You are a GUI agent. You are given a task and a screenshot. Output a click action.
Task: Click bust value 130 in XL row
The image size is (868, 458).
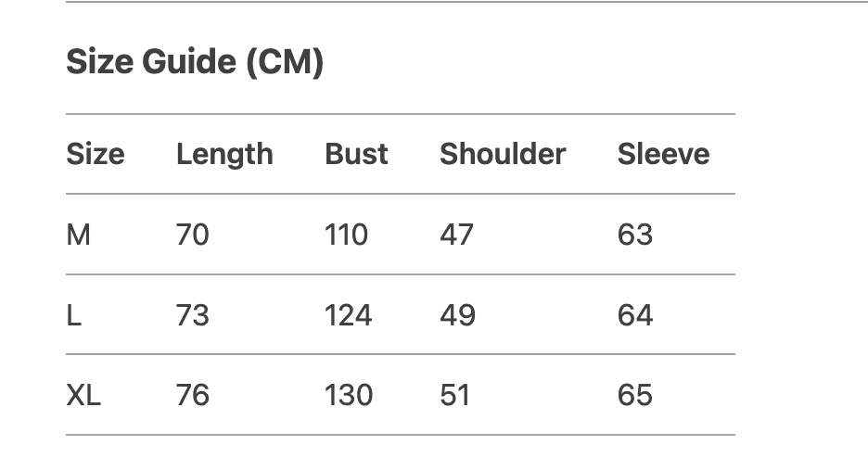[348, 396]
